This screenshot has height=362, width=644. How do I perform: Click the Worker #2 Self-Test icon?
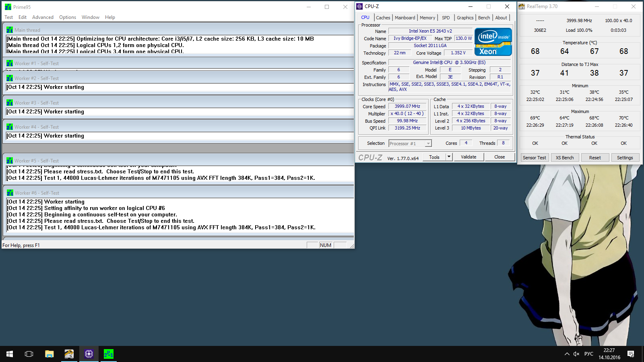pyautogui.click(x=10, y=78)
